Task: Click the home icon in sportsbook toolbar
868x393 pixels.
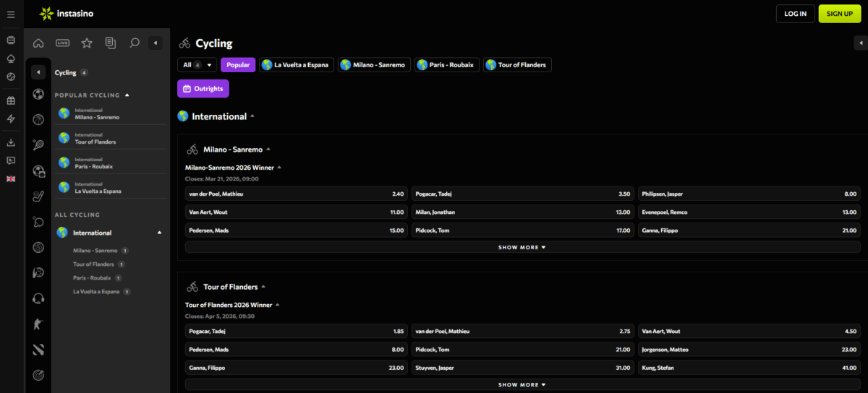Action: (38, 43)
